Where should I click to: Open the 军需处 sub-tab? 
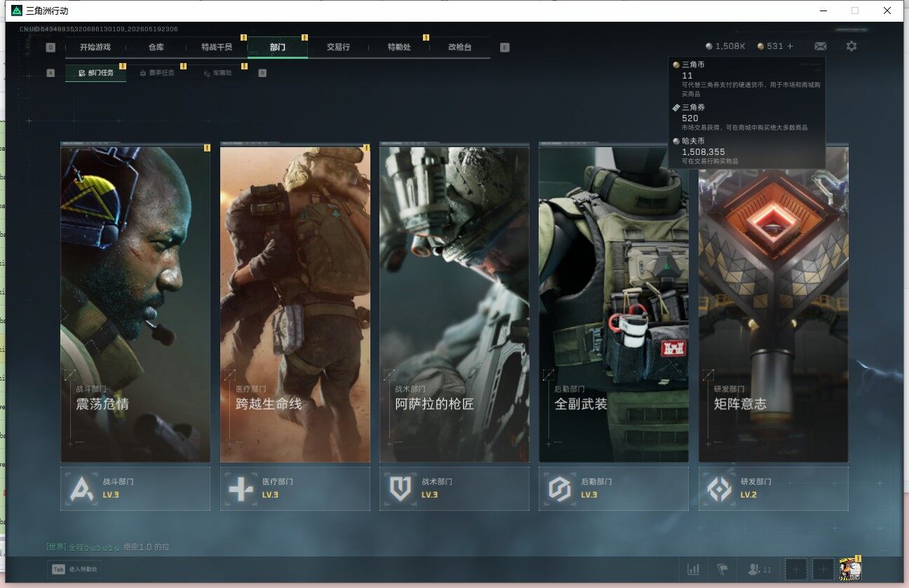(218, 72)
